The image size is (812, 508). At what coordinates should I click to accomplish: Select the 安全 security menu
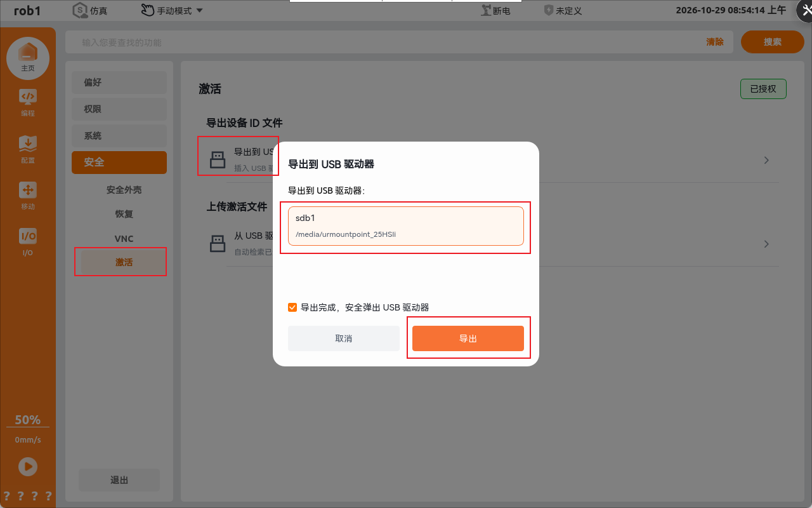[x=119, y=163]
